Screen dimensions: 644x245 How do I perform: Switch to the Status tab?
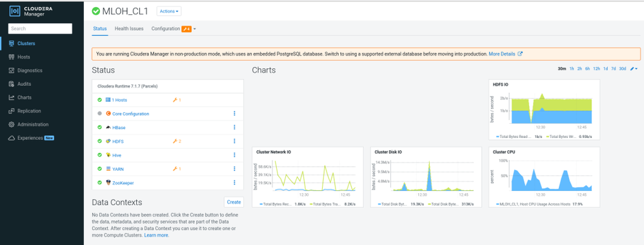pos(100,29)
